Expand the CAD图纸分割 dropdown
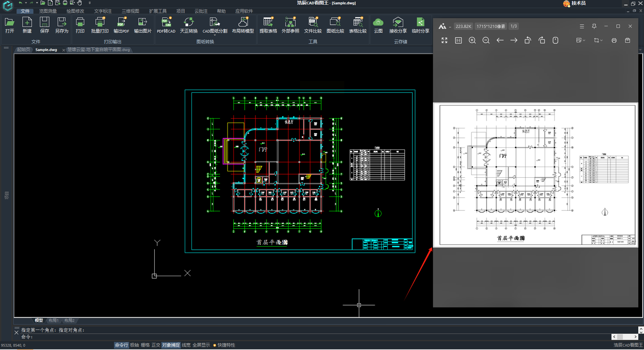The height and width of the screenshot is (350, 644). (x=215, y=35)
